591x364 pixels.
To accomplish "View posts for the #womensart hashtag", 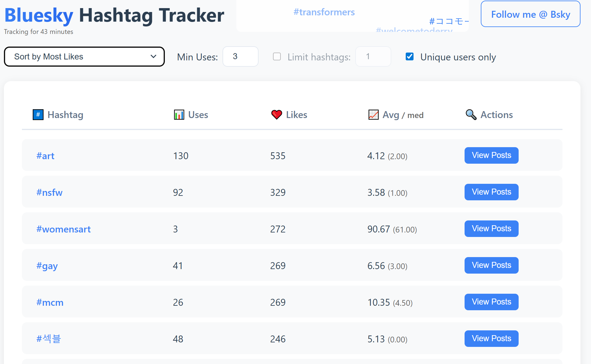I will [x=492, y=229].
